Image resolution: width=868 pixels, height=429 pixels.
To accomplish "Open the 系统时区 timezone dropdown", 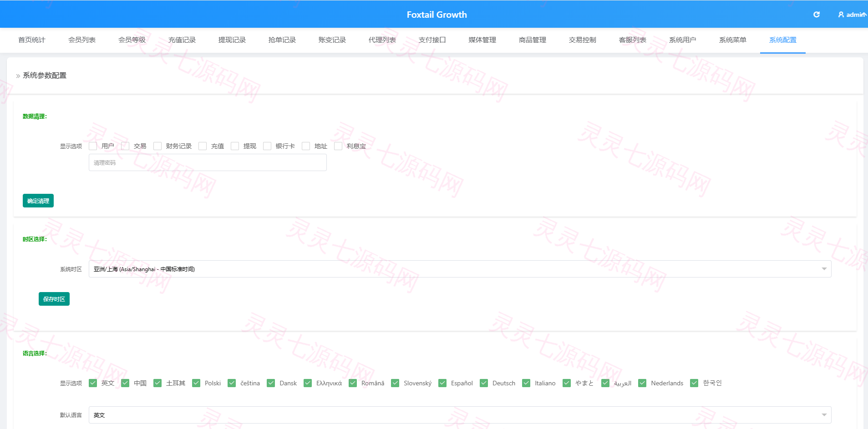I will click(460, 269).
